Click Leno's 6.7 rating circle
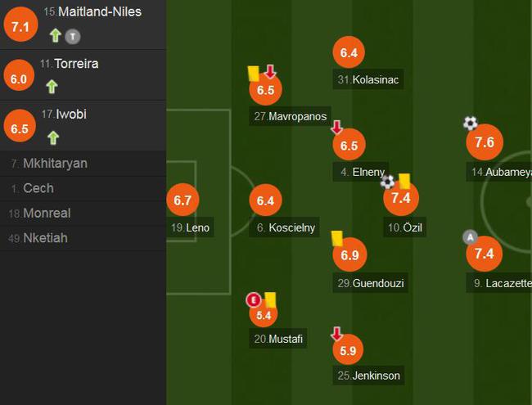 [183, 200]
